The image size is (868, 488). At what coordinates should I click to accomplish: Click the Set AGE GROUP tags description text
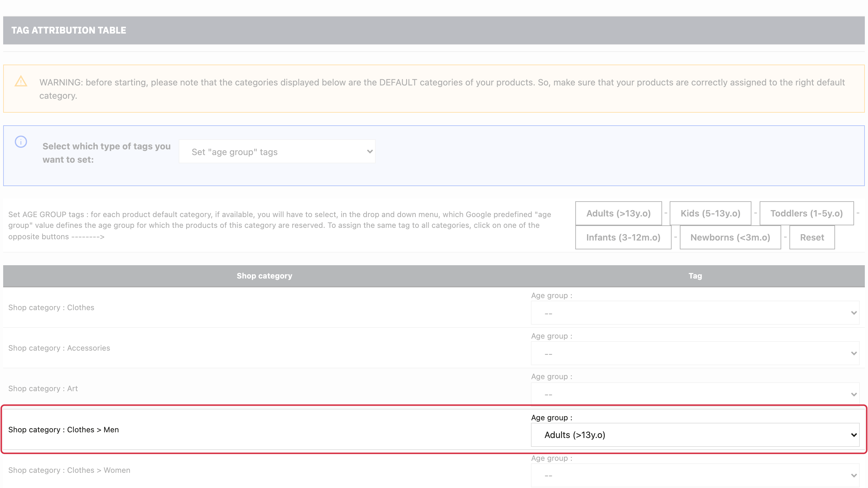[x=280, y=226]
